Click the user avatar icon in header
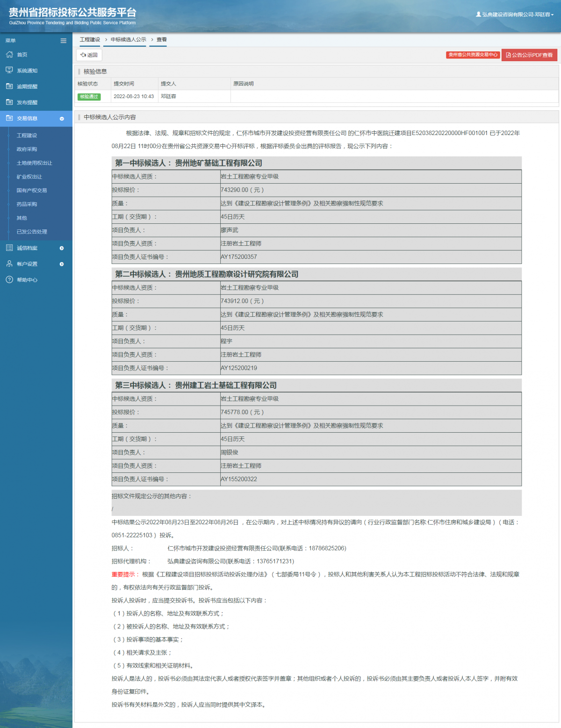Image resolution: width=561 pixels, height=728 pixels. coord(478,14)
